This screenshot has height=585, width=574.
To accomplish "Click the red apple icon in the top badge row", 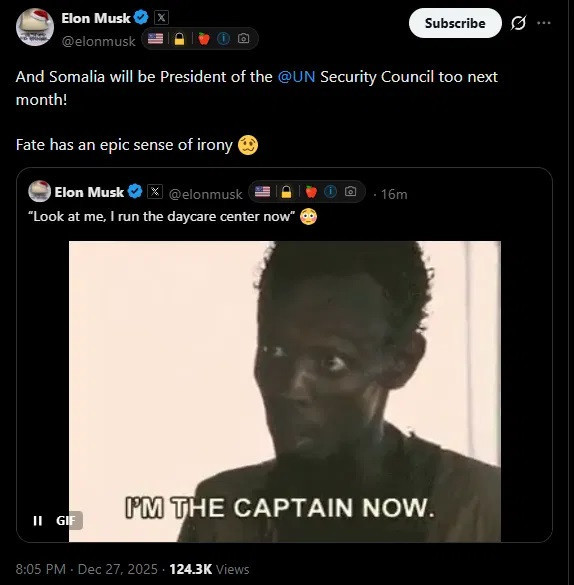I will point(204,38).
